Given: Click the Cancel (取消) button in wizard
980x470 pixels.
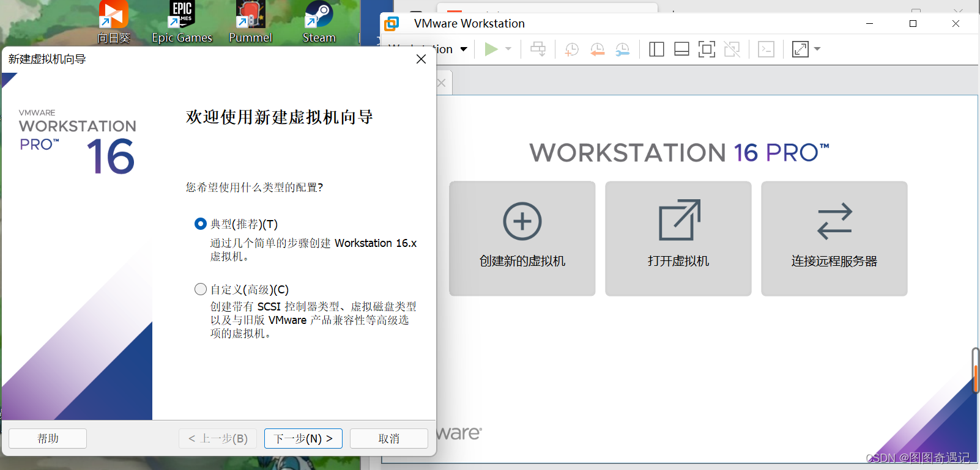Looking at the screenshot, I should (x=389, y=439).
